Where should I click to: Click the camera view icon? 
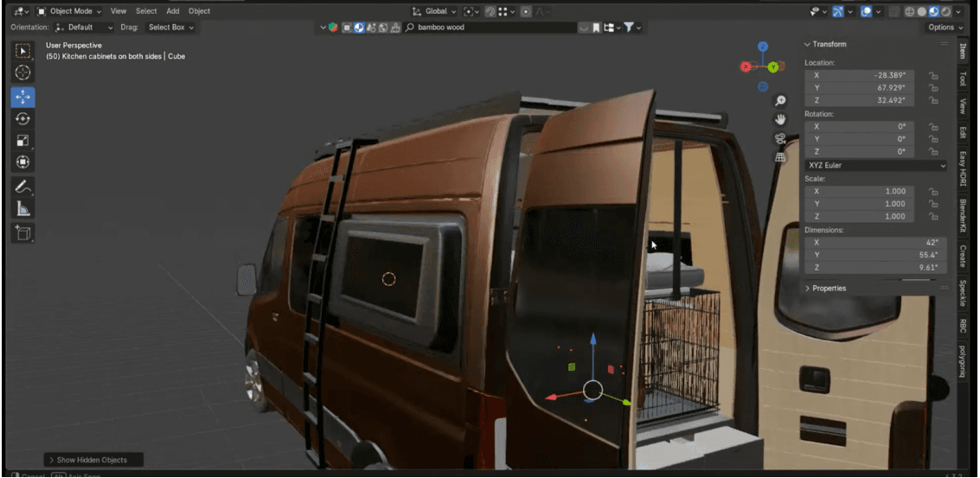point(780,138)
